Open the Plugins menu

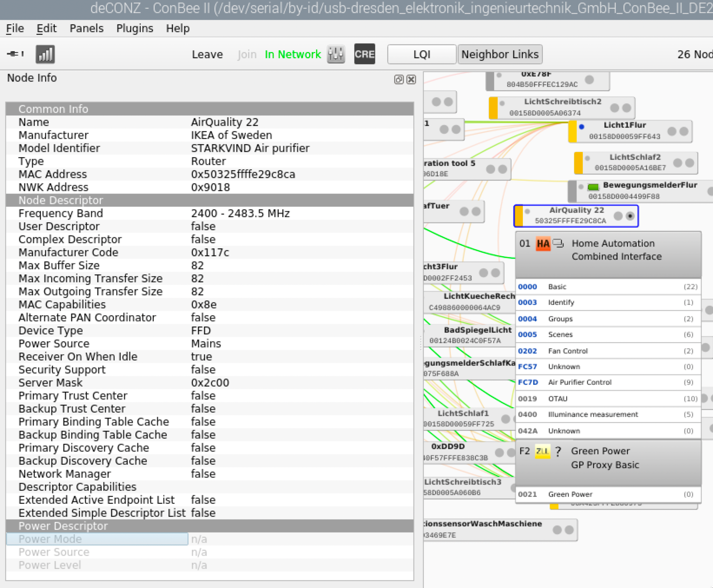(x=135, y=29)
